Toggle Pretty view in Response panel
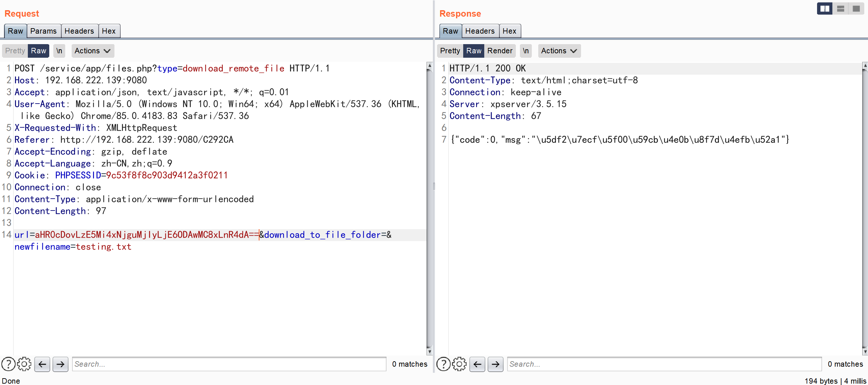 pos(450,50)
